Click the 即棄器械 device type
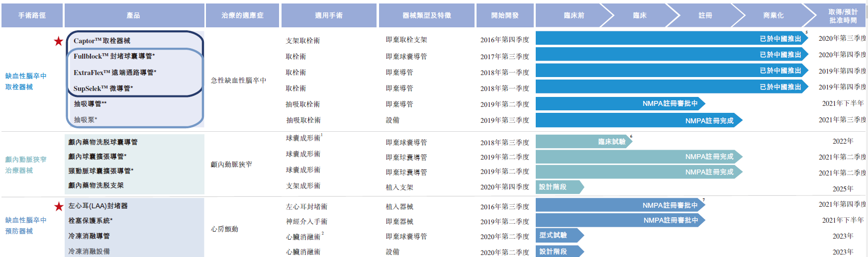 coord(399,222)
